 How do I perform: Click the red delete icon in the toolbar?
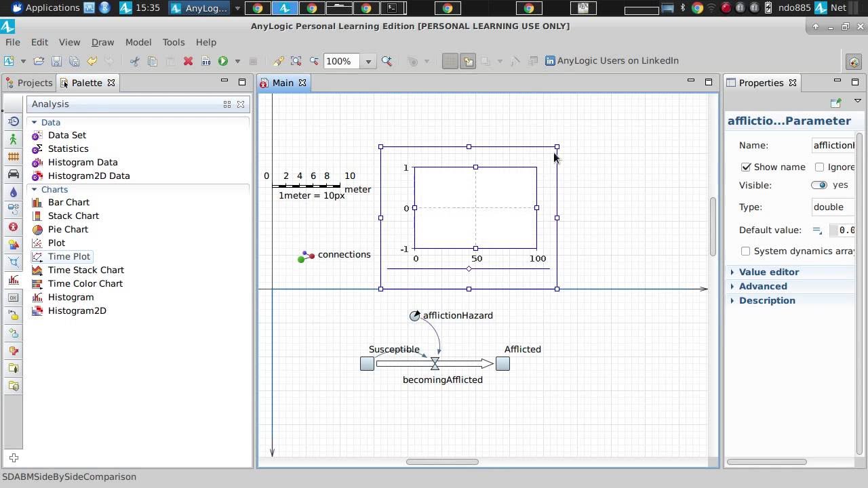[188, 61]
